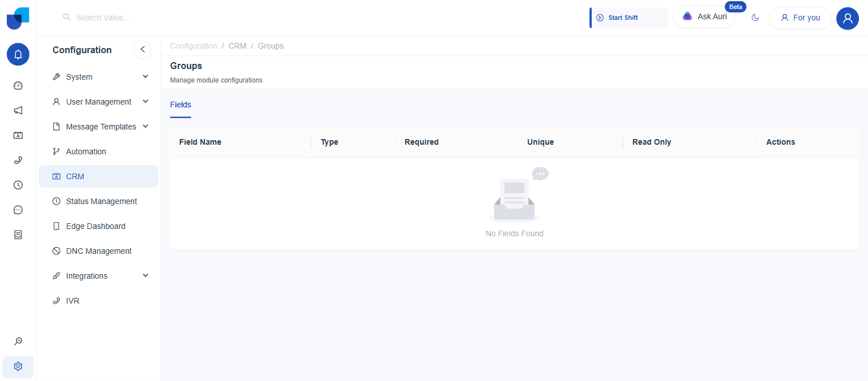This screenshot has height=381, width=868.
Task: Open Automation configuration
Action: [98, 151]
